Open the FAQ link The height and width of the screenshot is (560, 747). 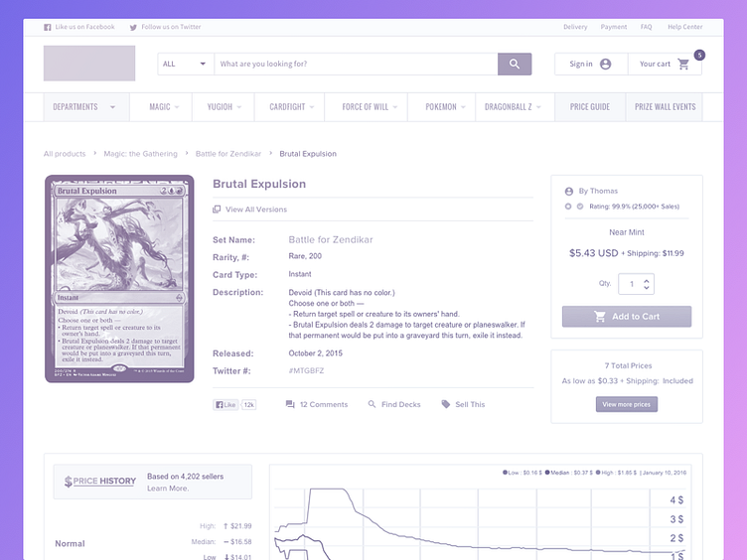point(646,27)
